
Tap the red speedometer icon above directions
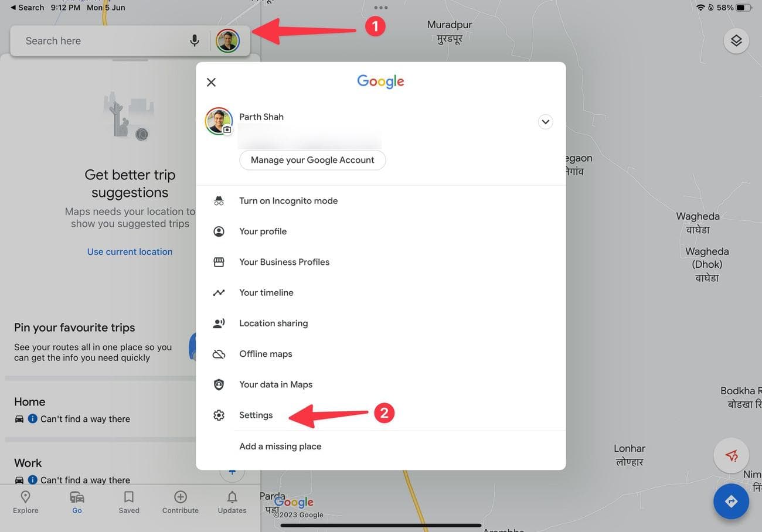click(731, 455)
